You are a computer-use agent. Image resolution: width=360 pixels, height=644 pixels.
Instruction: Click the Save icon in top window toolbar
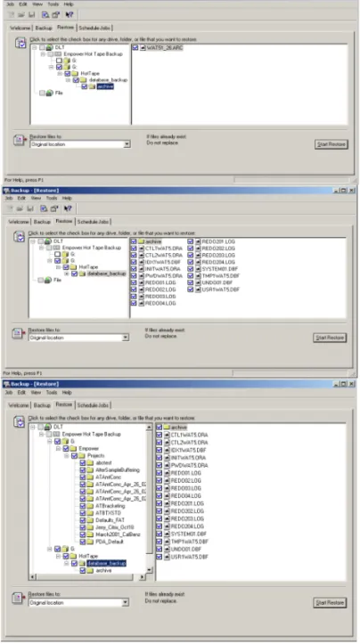(x=32, y=15)
